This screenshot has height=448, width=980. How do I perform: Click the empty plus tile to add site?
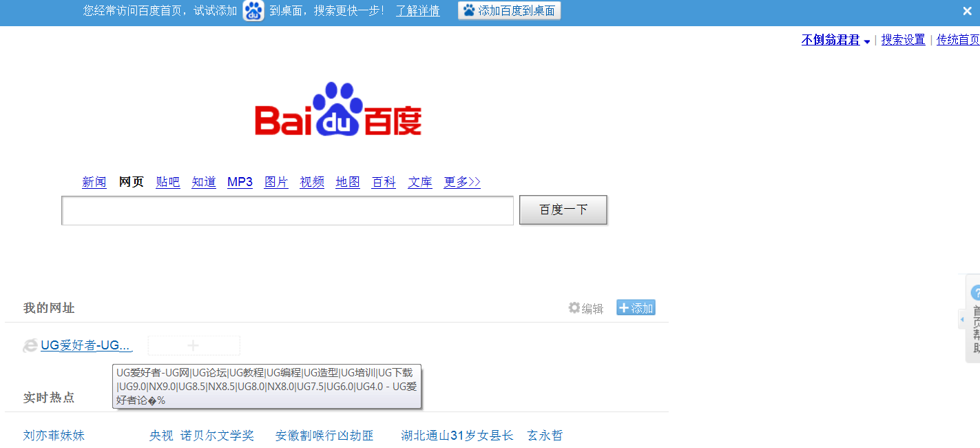(194, 345)
